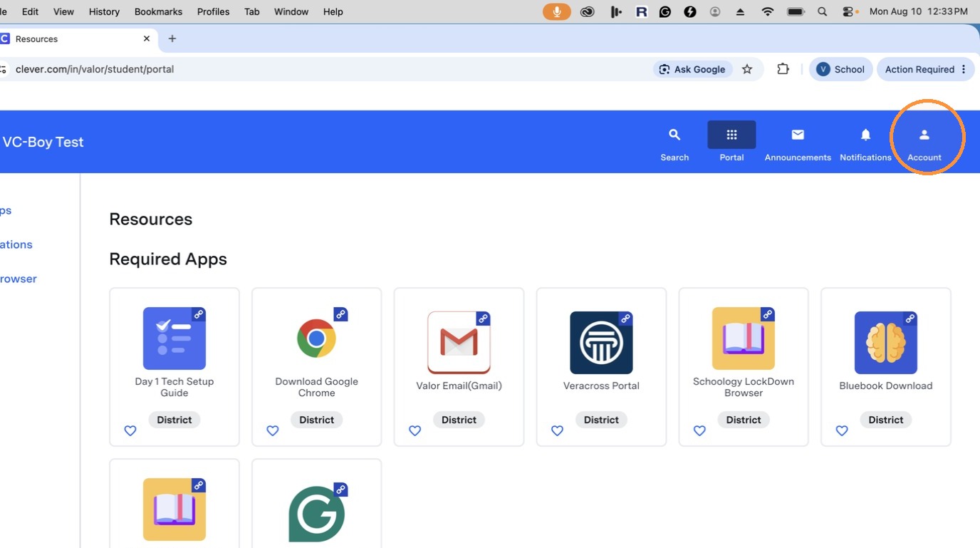Screen dimensions: 980x548
Task: Click the link badge on the Bluebook icon
Action: (910, 319)
